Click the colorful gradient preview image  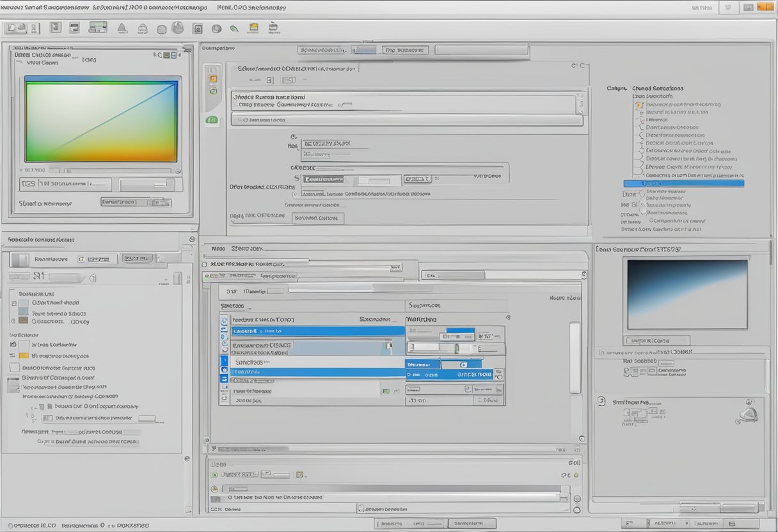coord(101,120)
